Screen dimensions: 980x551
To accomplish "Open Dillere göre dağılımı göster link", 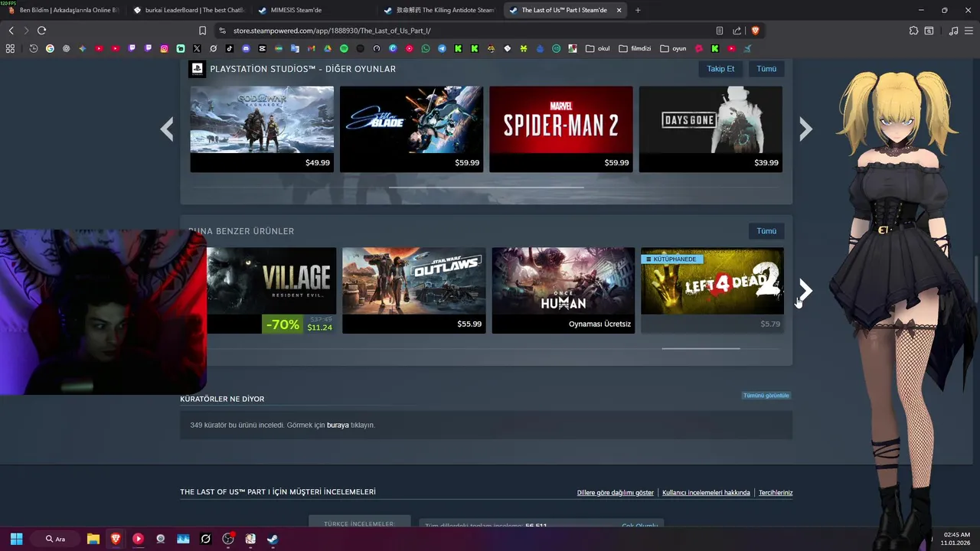I will (x=616, y=493).
